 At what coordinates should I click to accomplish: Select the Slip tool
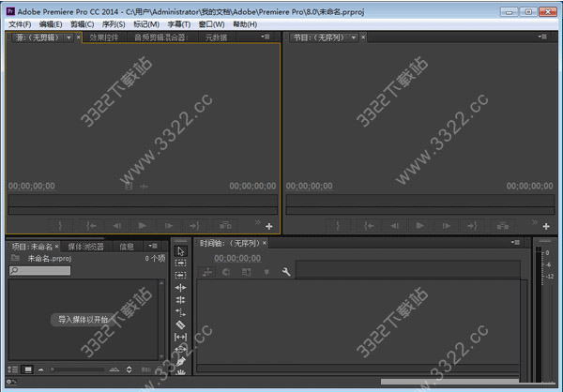(x=180, y=337)
